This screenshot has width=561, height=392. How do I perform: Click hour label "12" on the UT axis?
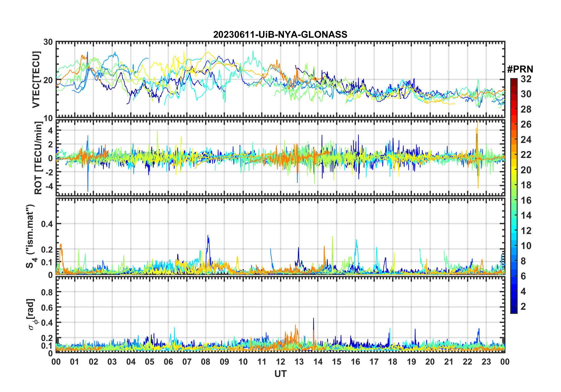click(280, 362)
